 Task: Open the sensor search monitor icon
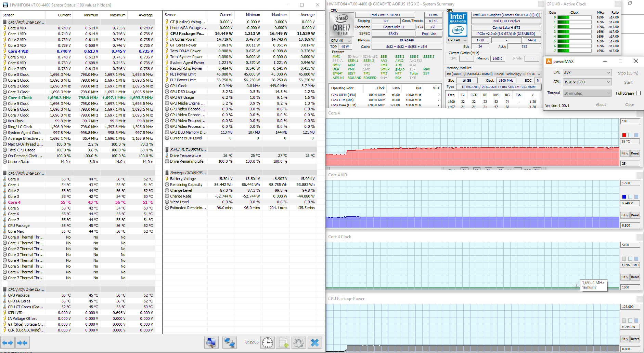point(211,342)
